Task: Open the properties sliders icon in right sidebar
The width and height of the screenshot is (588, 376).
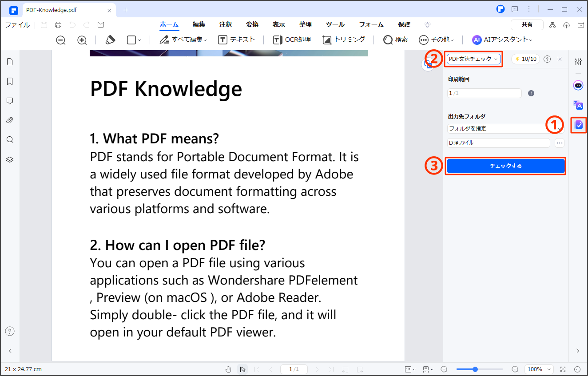Action: [578, 62]
